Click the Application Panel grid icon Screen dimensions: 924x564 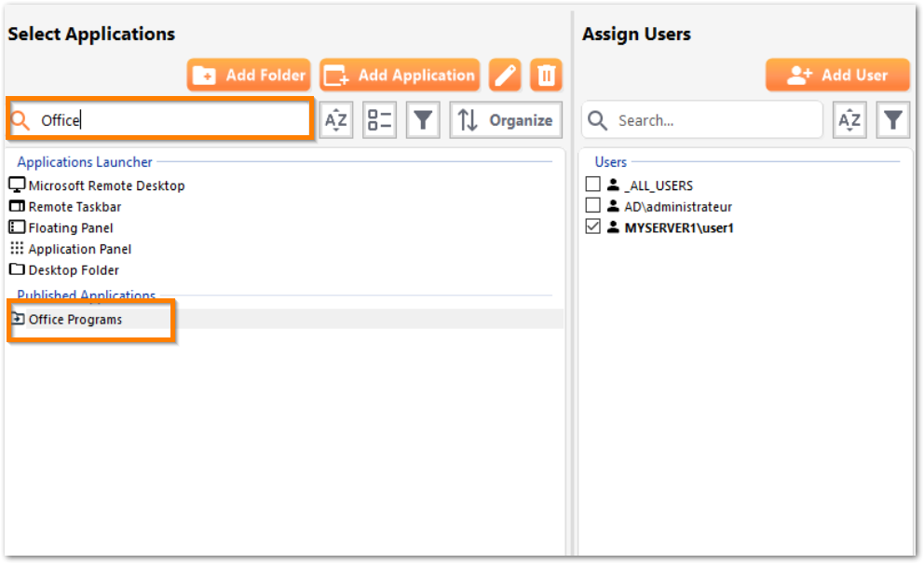point(16,249)
